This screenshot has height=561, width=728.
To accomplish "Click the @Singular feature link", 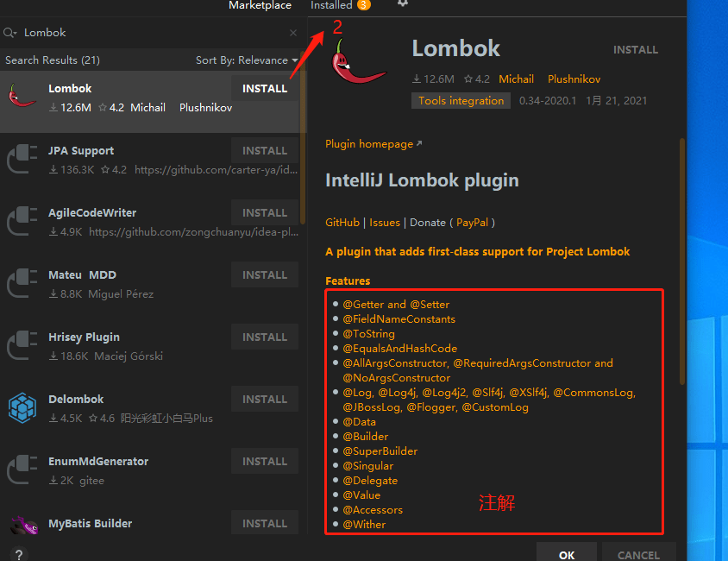I will (367, 466).
